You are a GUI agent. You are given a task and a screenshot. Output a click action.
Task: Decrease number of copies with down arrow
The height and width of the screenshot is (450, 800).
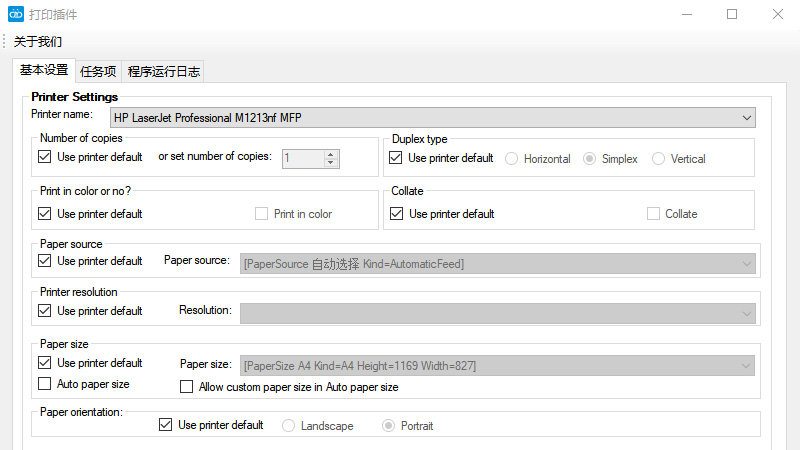pos(331,162)
